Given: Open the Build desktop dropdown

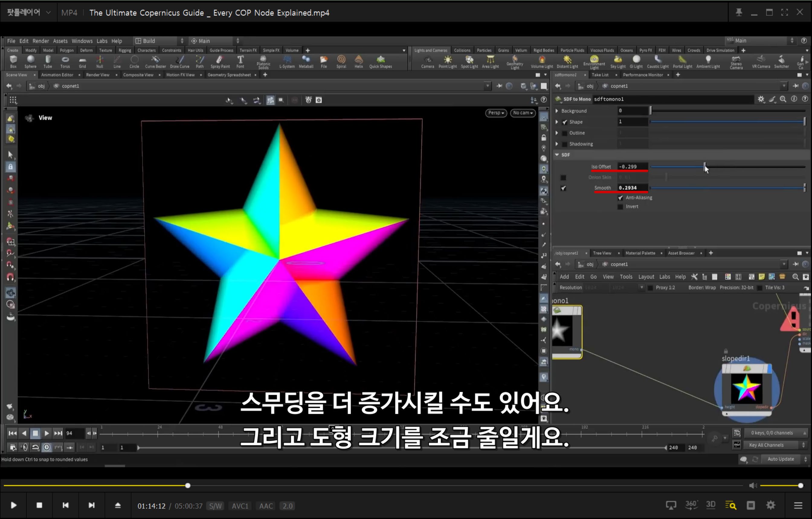Looking at the screenshot, I should pyautogui.click(x=159, y=41).
